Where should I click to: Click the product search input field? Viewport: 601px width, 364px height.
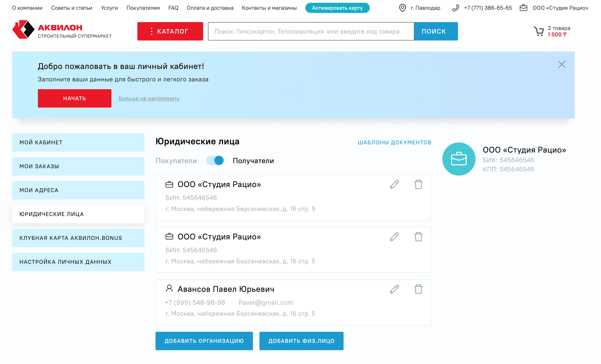(x=311, y=32)
